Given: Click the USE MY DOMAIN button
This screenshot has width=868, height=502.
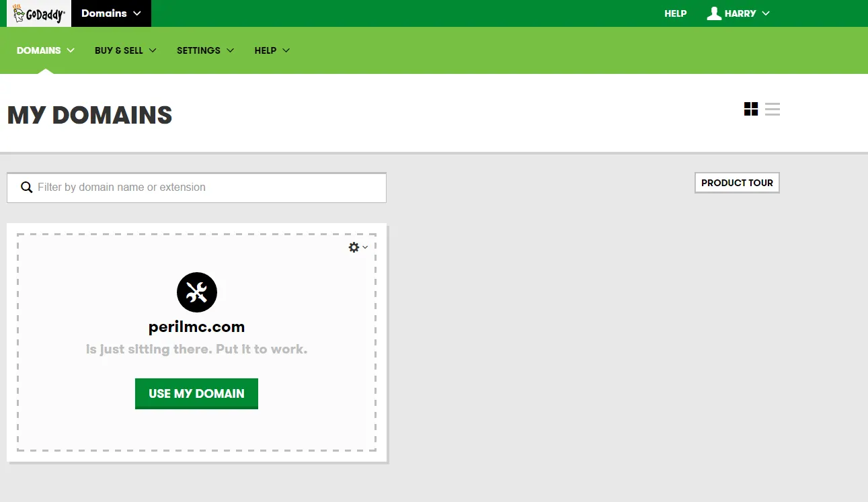Looking at the screenshot, I should point(196,394).
